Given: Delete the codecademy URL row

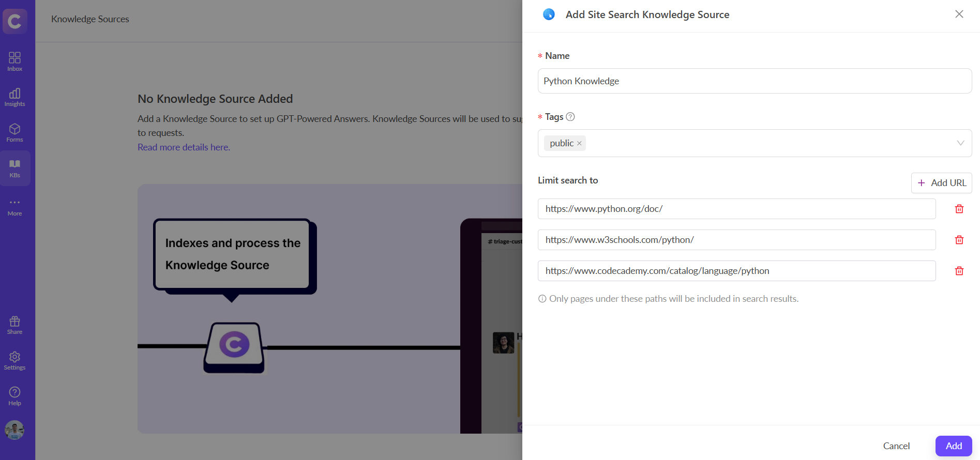Looking at the screenshot, I should pos(959,271).
